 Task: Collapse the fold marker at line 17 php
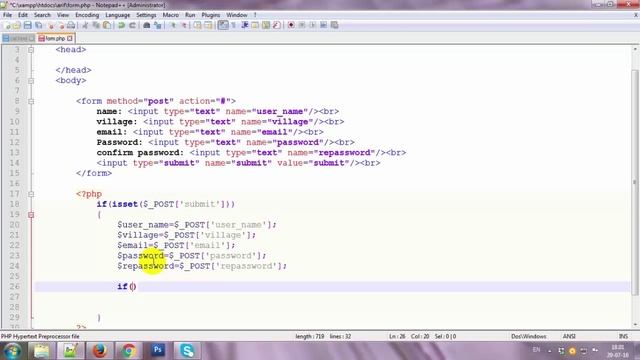pos(31,194)
